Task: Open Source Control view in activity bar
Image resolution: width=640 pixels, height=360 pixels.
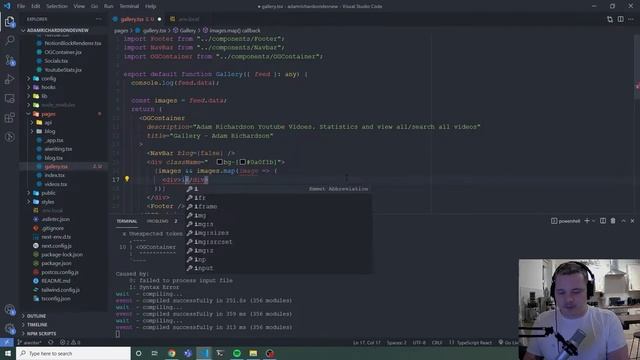Action: 9,60
